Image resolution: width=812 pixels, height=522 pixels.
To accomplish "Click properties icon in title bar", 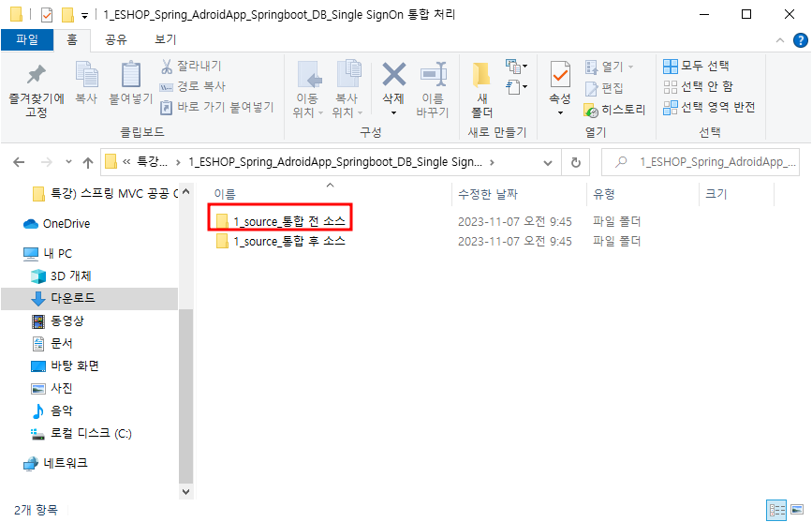I will coord(47,14).
